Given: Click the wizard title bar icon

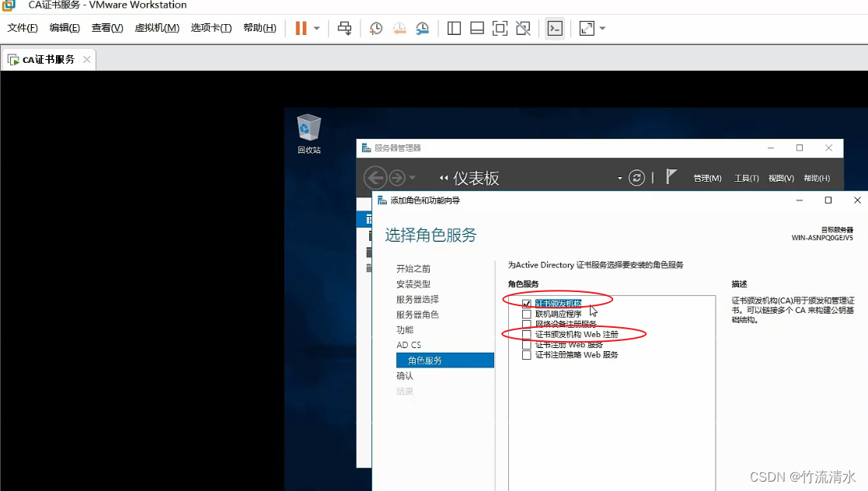Looking at the screenshot, I should point(382,200).
